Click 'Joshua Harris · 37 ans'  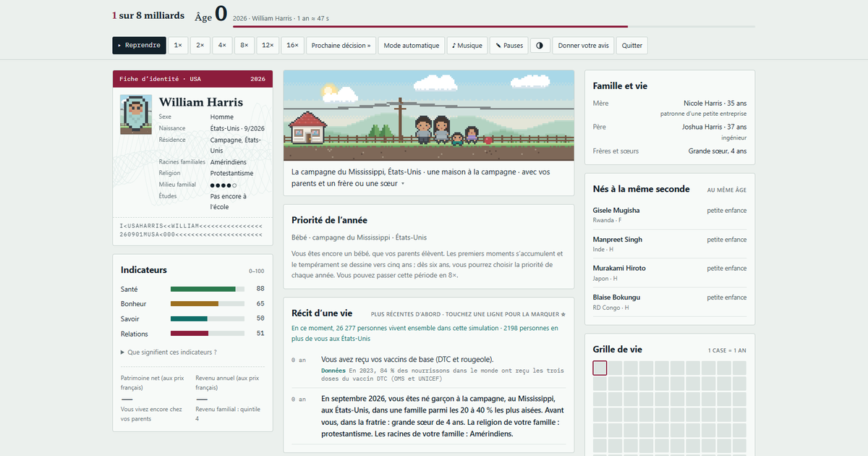coord(715,127)
